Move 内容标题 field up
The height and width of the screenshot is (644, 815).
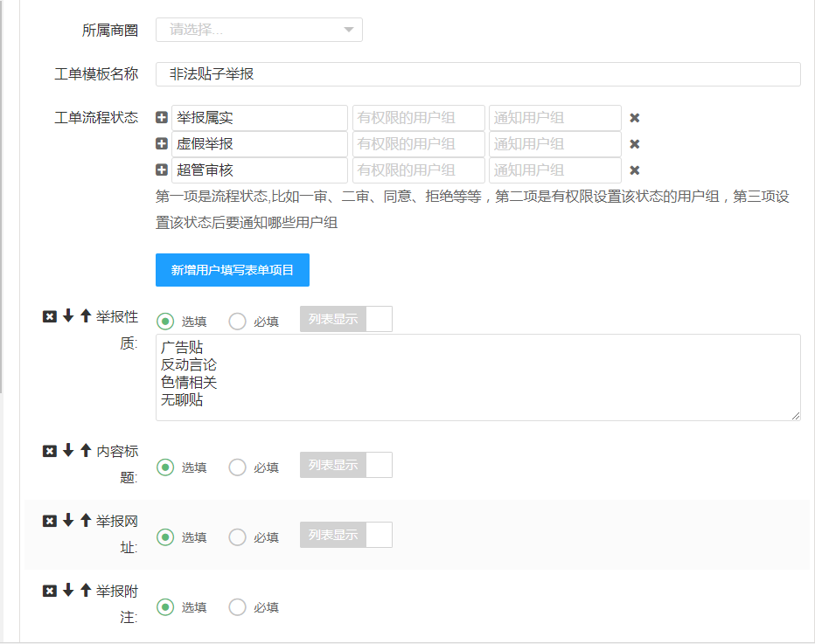[86, 451]
